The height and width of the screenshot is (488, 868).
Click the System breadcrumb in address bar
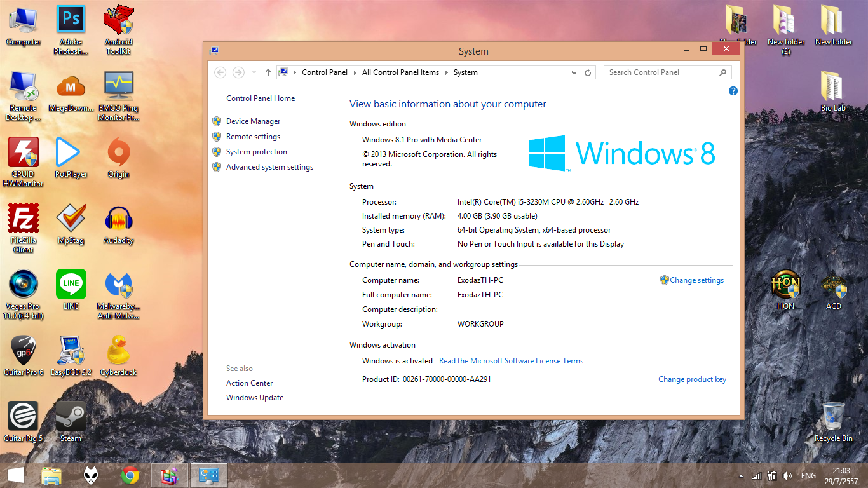pos(466,72)
